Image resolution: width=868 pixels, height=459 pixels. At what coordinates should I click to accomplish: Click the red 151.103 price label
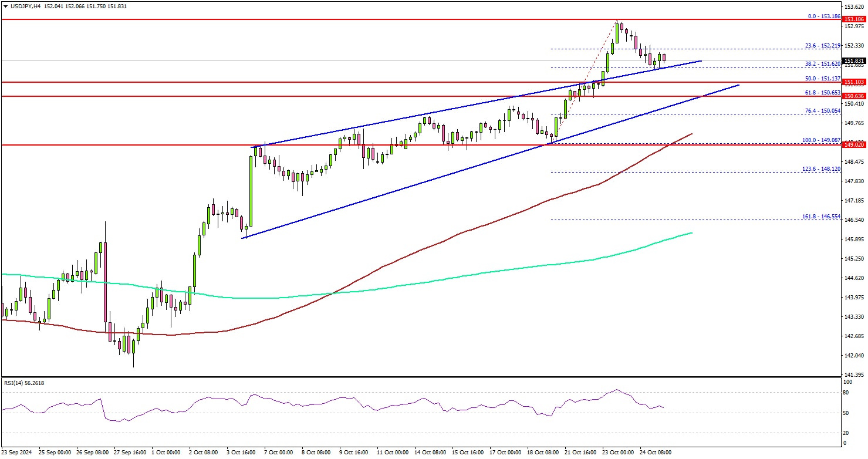point(855,82)
